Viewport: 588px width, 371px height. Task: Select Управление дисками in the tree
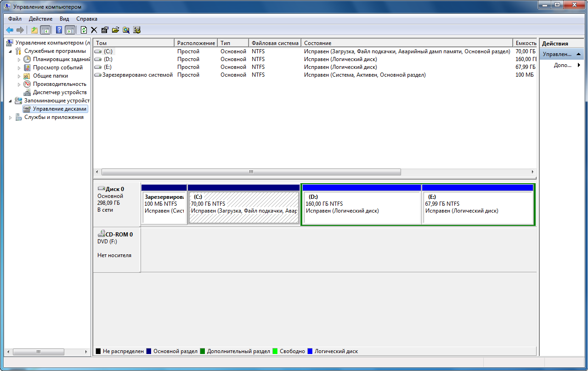point(59,109)
